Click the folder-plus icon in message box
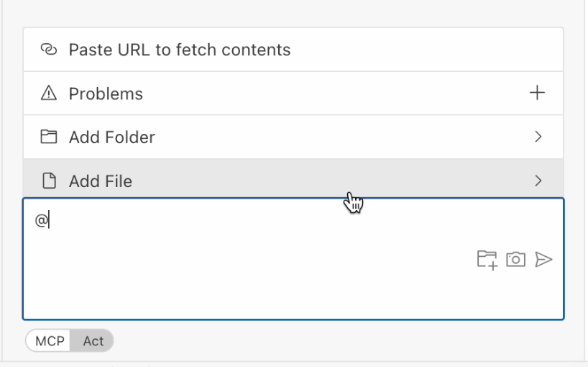 pos(487,260)
